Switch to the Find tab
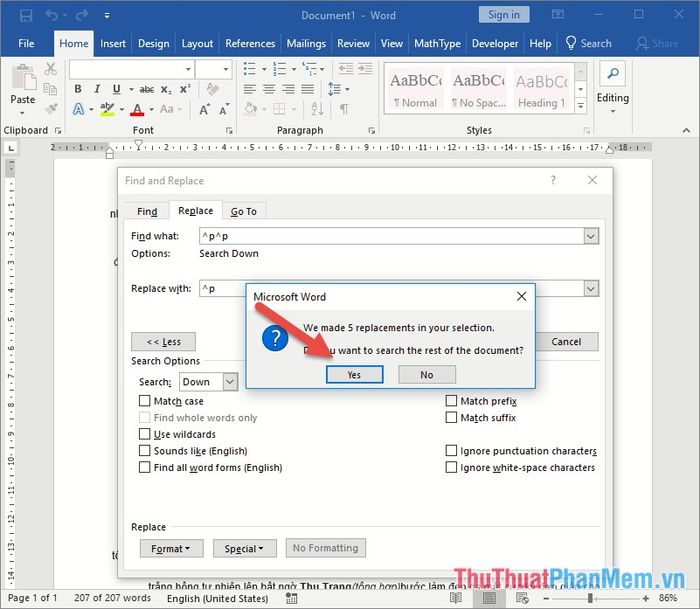 pos(147,211)
